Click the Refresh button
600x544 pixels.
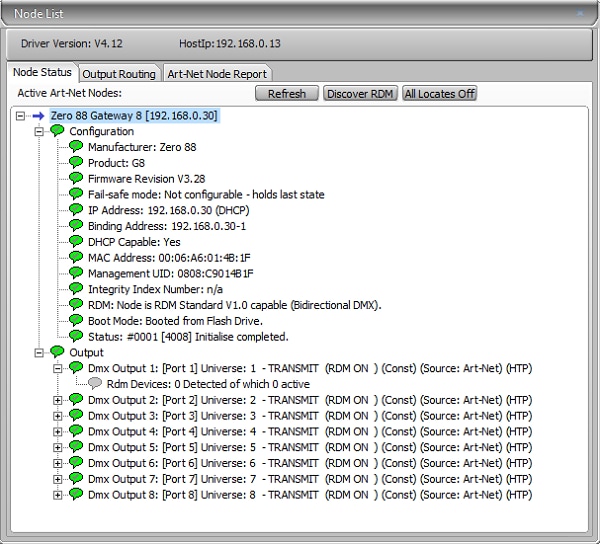pos(287,93)
